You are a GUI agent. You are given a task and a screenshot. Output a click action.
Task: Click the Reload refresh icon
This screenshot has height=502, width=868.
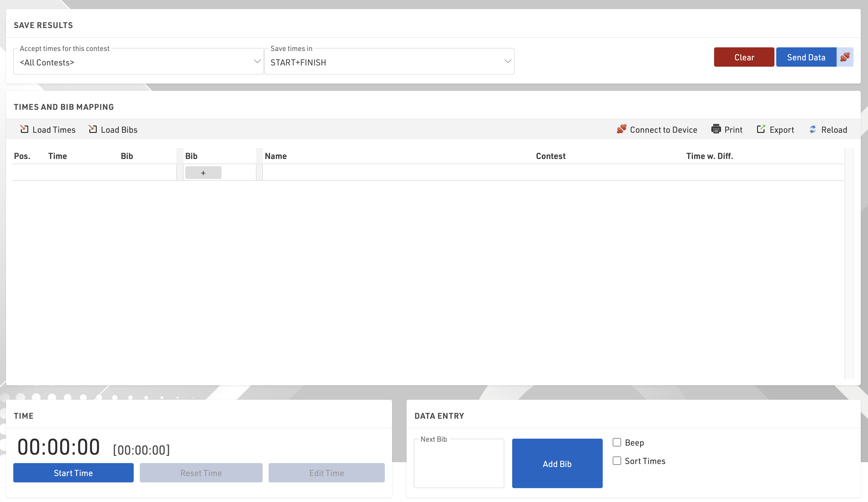point(812,129)
